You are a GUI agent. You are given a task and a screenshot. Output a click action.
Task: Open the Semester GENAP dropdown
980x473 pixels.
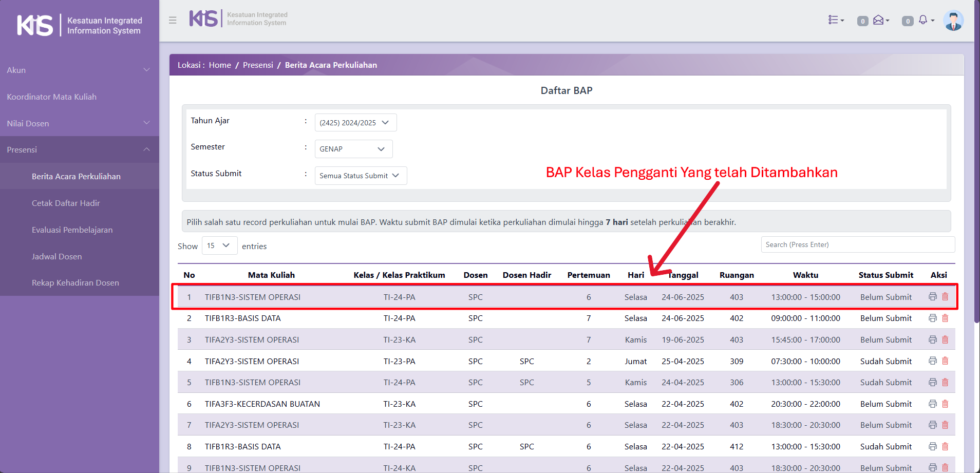click(x=353, y=149)
